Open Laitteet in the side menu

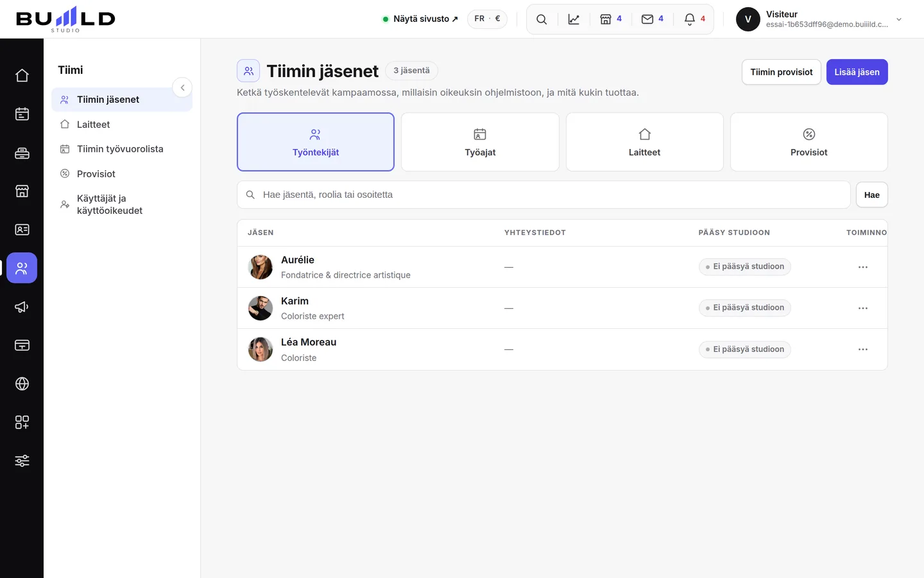click(122, 125)
